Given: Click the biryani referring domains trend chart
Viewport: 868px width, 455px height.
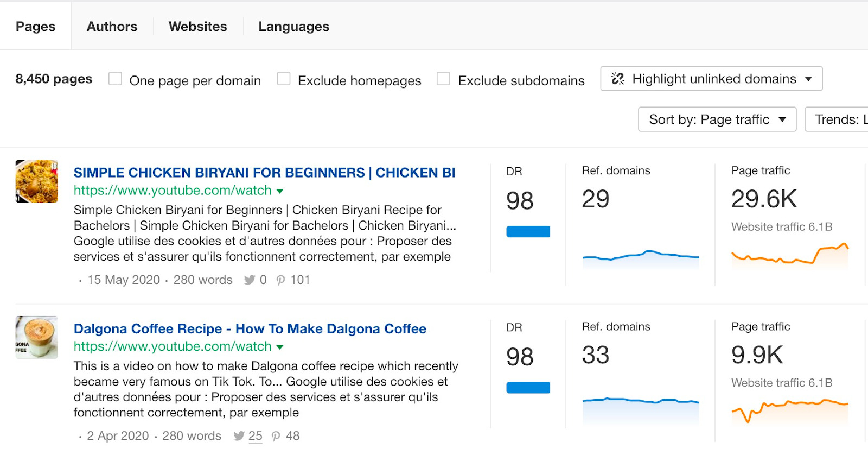Looking at the screenshot, I should click(640, 258).
